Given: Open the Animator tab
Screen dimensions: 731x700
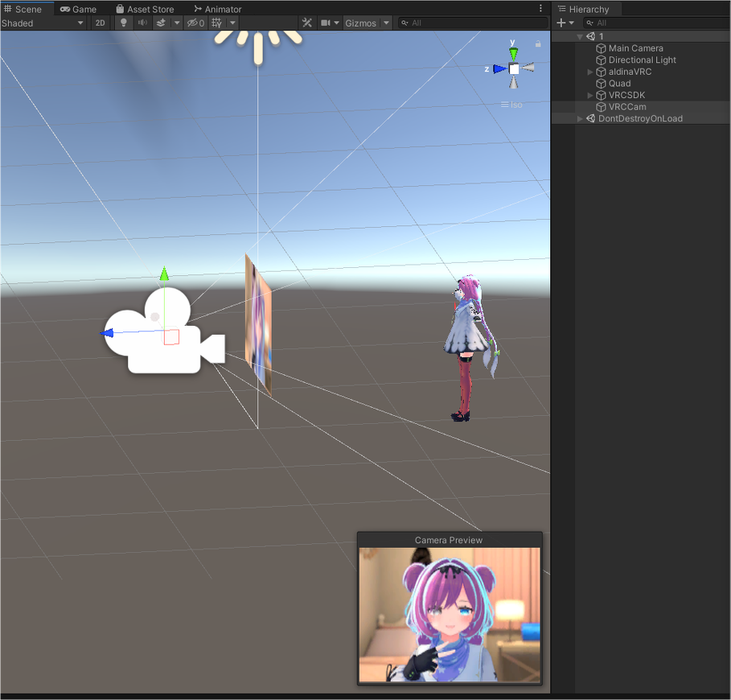Looking at the screenshot, I should (x=218, y=9).
